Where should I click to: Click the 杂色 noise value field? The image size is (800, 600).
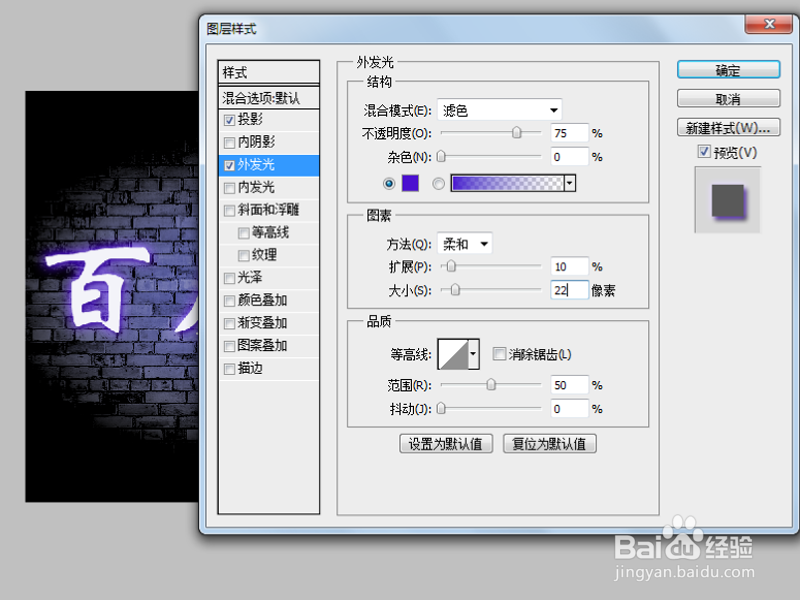[x=569, y=157]
